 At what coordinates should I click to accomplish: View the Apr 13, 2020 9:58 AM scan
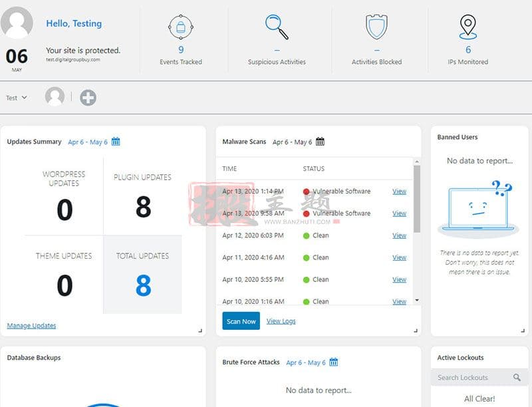coord(400,213)
